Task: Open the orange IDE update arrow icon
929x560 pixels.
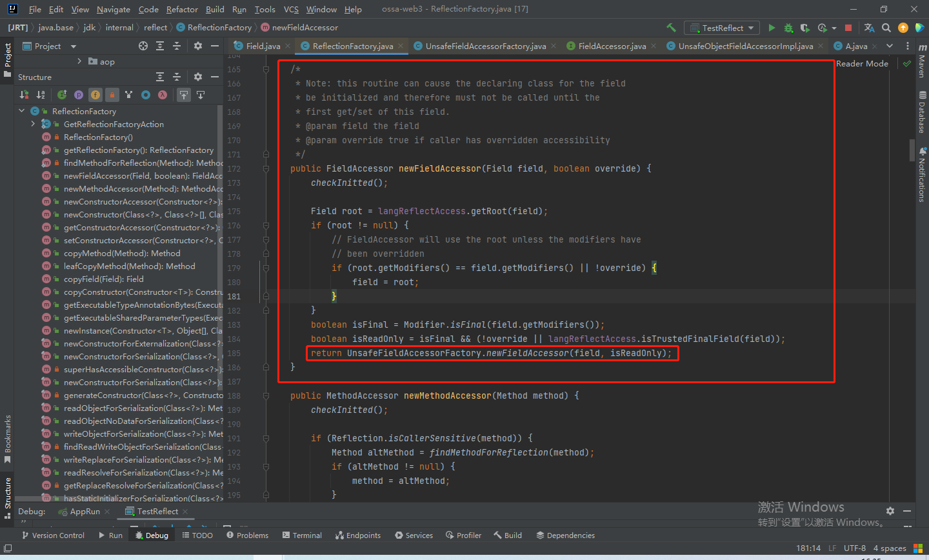Action: point(903,28)
